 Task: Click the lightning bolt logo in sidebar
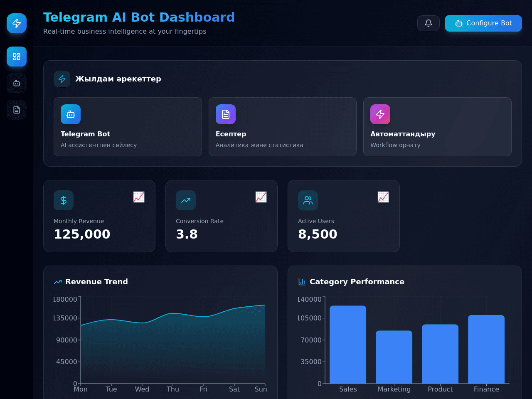tap(17, 23)
